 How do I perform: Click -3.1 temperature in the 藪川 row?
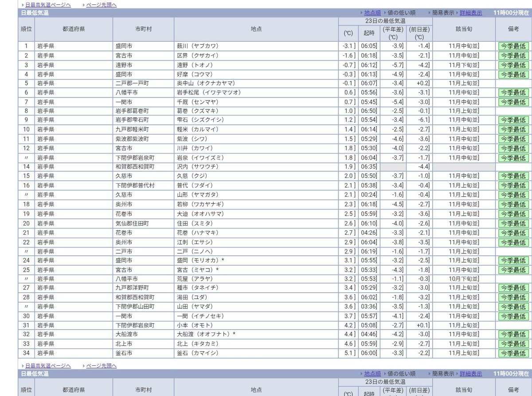pyautogui.click(x=348, y=46)
